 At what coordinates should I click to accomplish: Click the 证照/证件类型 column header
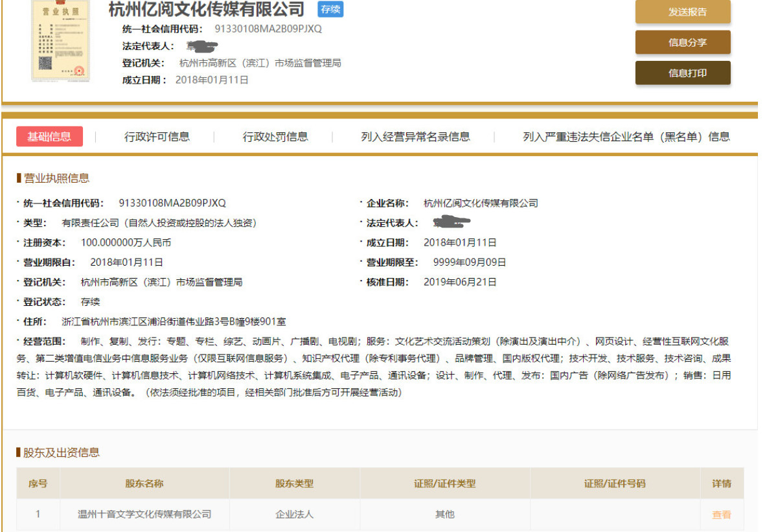(x=445, y=483)
